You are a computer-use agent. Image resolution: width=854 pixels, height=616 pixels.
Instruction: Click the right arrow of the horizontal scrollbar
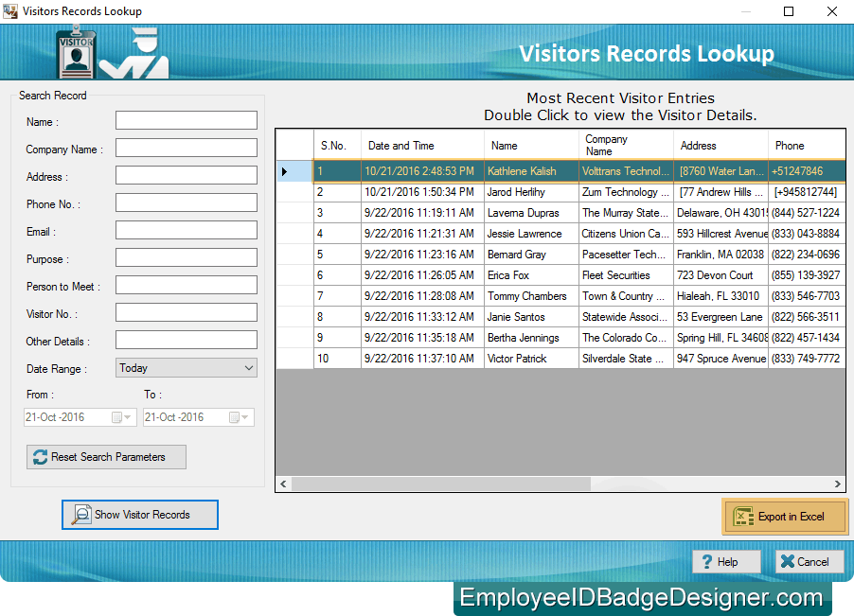[x=837, y=484]
